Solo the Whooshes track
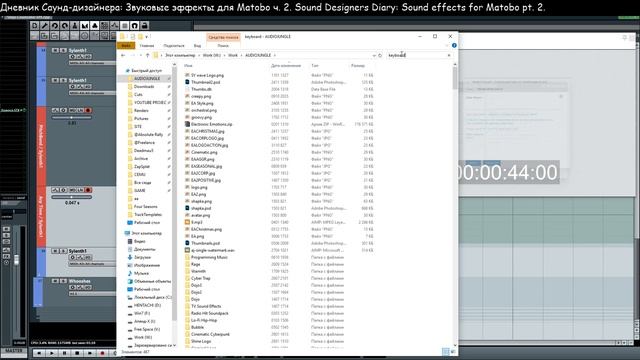The image size is (640, 360). [63, 281]
